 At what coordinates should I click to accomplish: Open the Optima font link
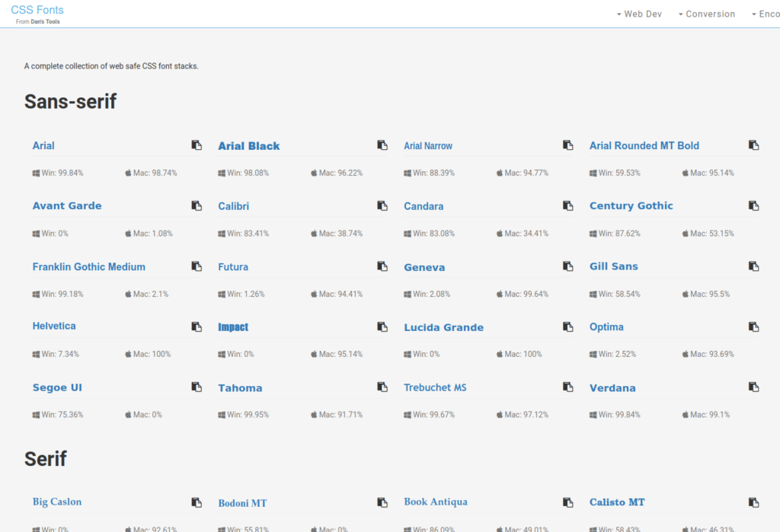point(606,327)
